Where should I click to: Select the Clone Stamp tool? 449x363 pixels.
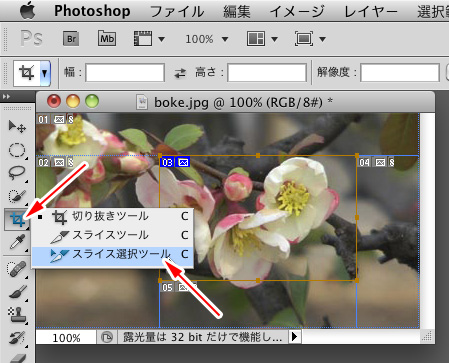click(x=17, y=315)
